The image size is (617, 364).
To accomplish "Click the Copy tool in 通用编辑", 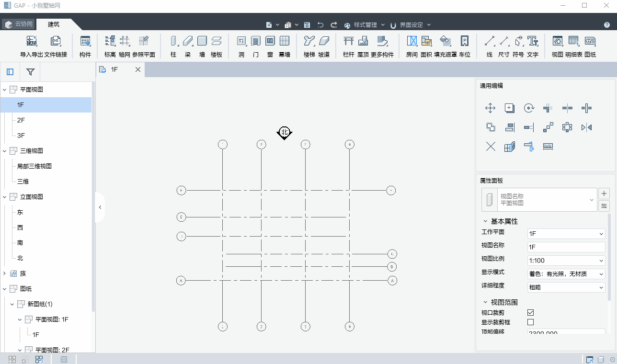I will (x=510, y=108).
